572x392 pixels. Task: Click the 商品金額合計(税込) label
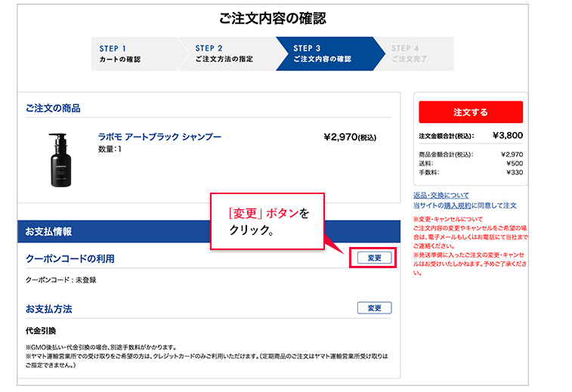click(446, 155)
